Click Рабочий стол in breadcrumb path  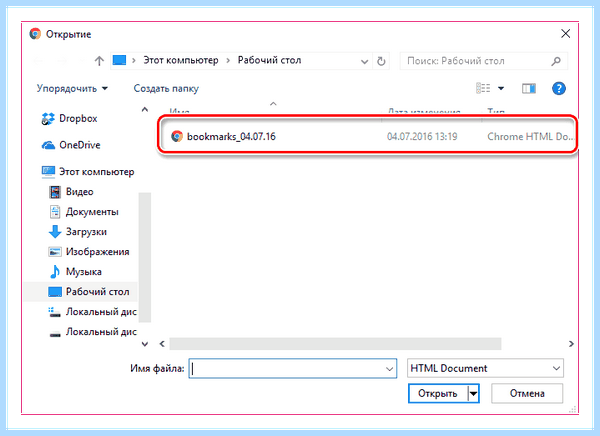[x=269, y=60]
